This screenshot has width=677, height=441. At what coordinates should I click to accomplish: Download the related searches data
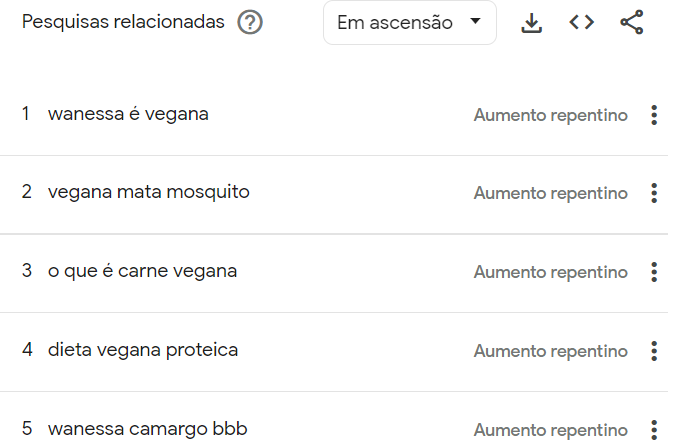point(532,23)
